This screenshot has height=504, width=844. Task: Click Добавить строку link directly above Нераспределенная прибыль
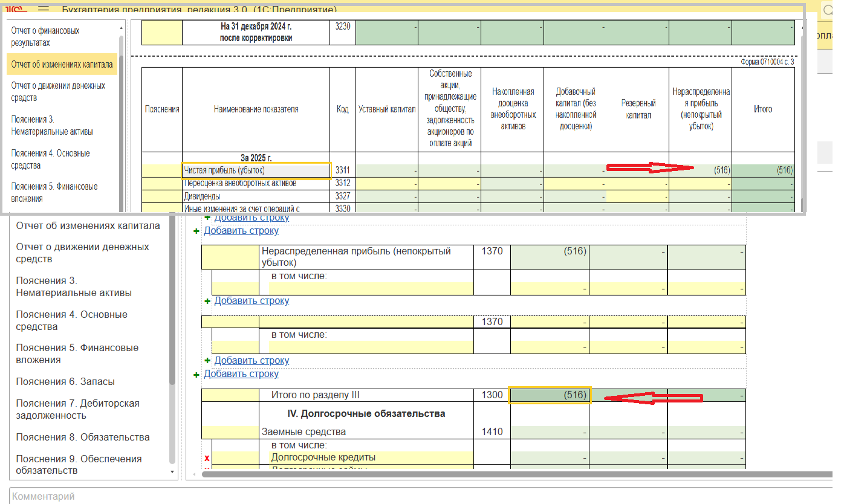241,231
